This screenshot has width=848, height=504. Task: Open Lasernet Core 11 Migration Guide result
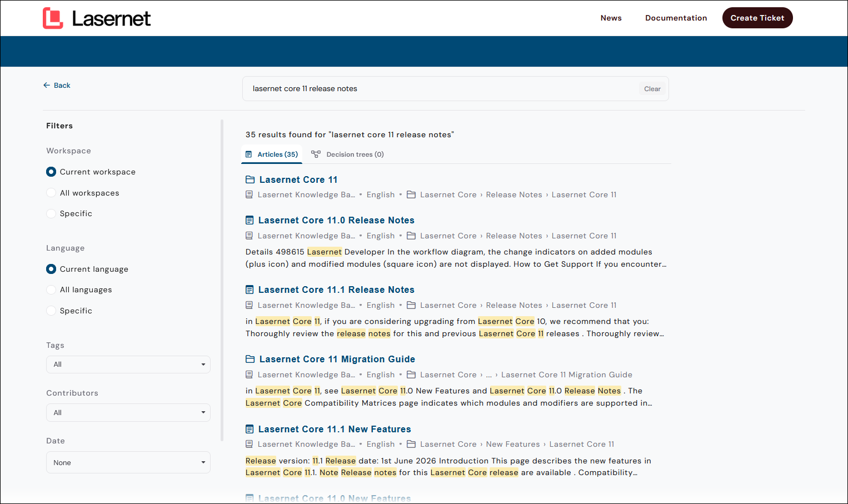[337, 360]
